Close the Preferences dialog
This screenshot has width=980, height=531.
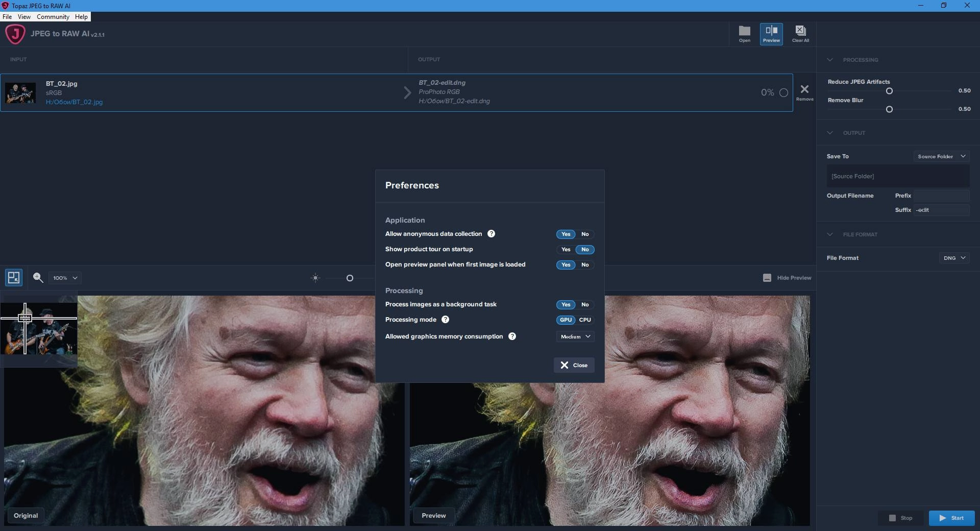[x=574, y=365]
